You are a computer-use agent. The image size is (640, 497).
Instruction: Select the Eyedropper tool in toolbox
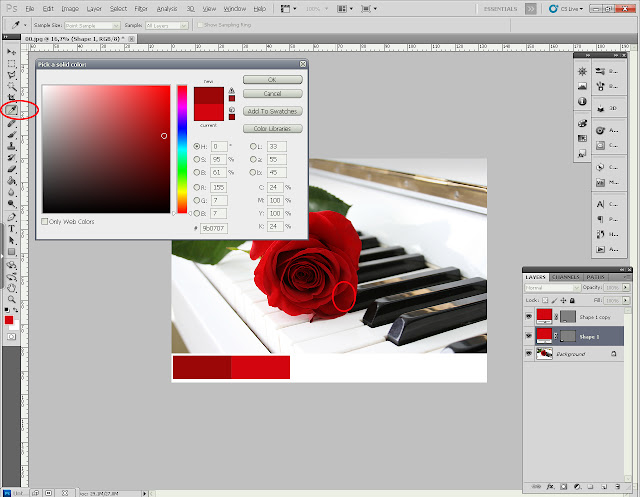coord(11,110)
